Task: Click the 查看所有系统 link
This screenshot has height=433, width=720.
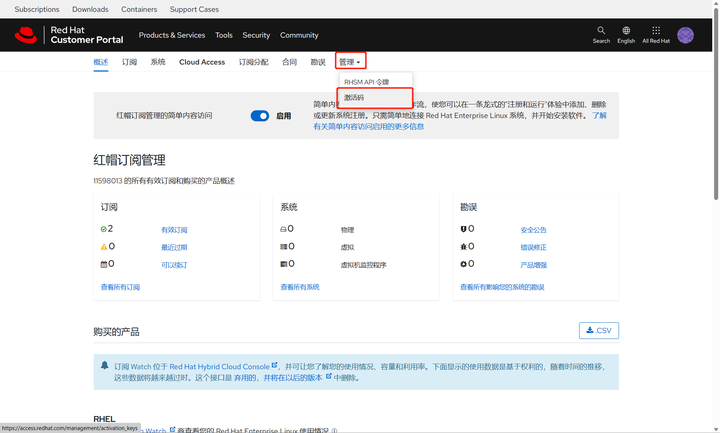Action: (300, 287)
